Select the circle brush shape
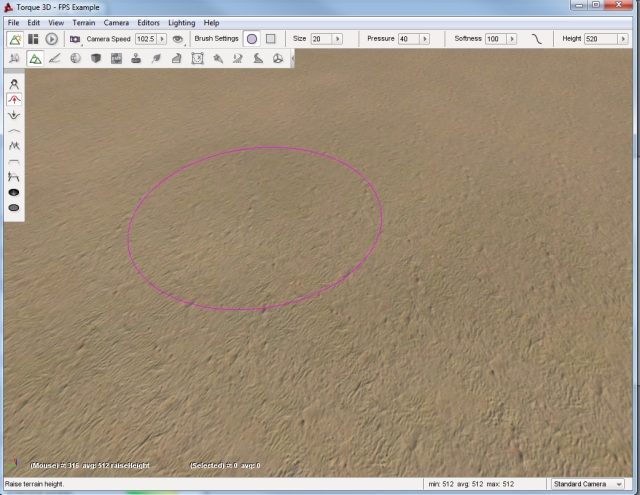 252,39
